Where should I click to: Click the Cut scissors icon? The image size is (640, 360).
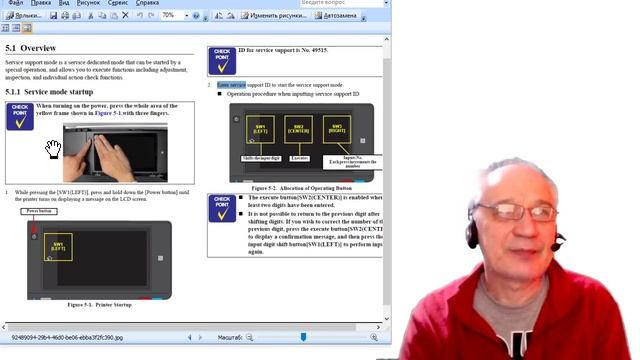(91, 16)
